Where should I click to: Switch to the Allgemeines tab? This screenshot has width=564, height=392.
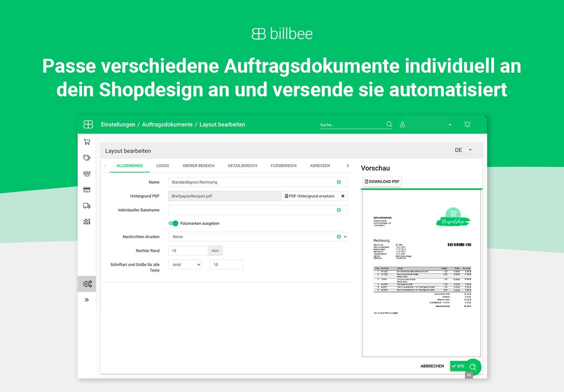[x=130, y=166]
